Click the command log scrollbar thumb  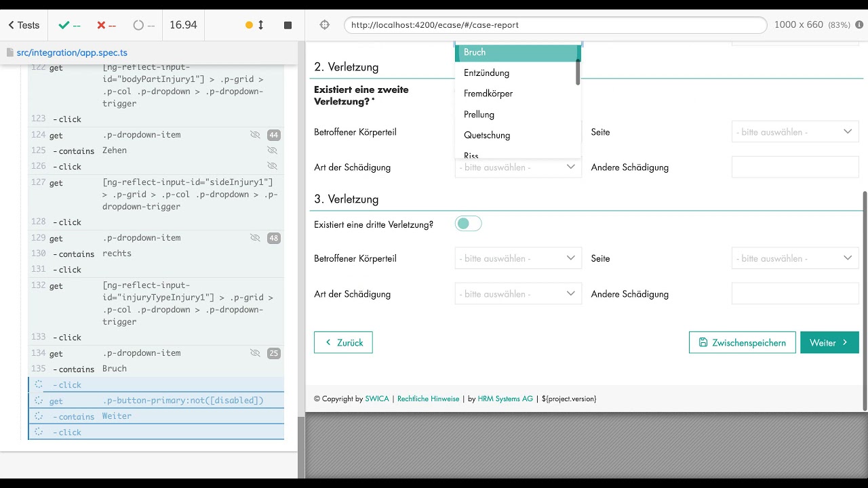pyautogui.click(x=301, y=447)
